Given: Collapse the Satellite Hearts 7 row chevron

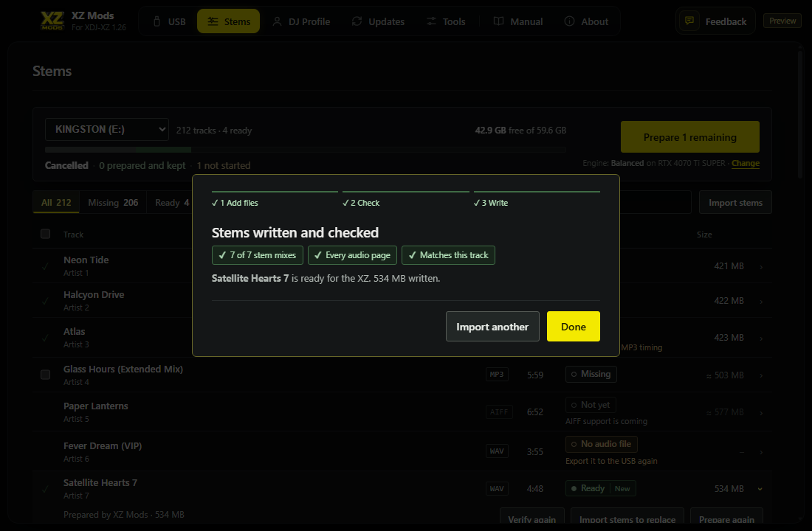Looking at the screenshot, I should (760, 489).
